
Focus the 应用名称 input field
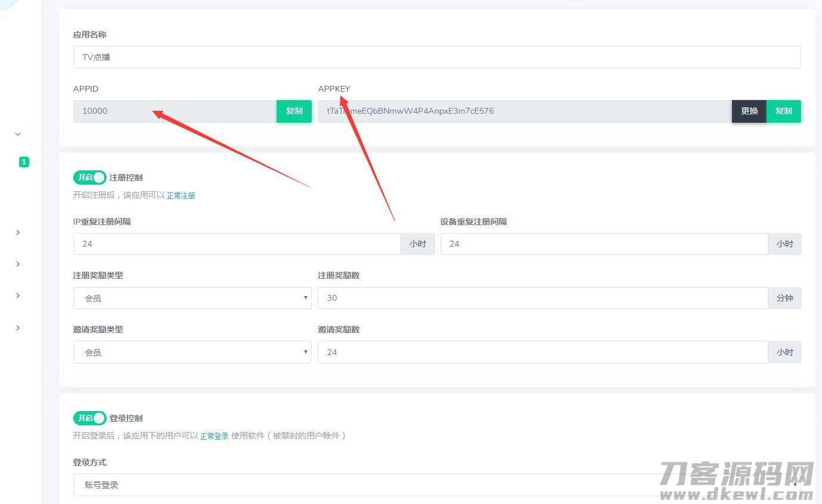pos(436,58)
